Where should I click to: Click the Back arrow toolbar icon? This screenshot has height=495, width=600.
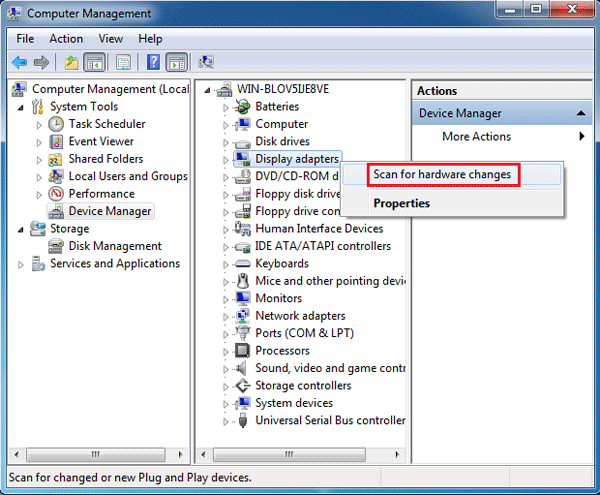[x=20, y=62]
